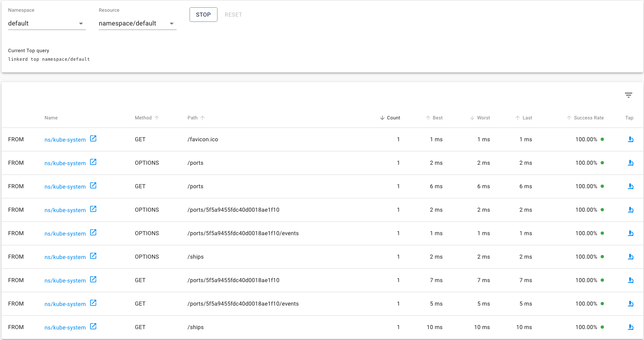The width and height of the screenshot is (644, 340).
Task: Open ns/kube-system link in OPTIONS /ships row
Action: (65, 257)
